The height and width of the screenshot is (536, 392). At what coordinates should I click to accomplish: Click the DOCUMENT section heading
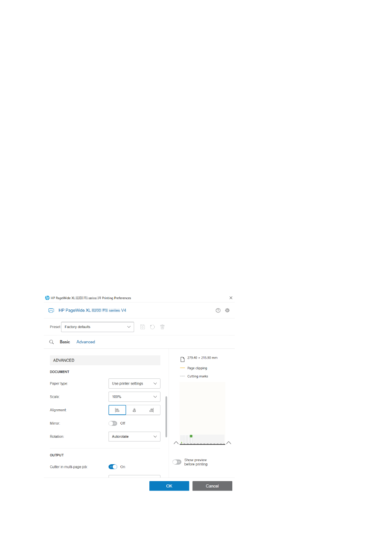click(59, 372)
